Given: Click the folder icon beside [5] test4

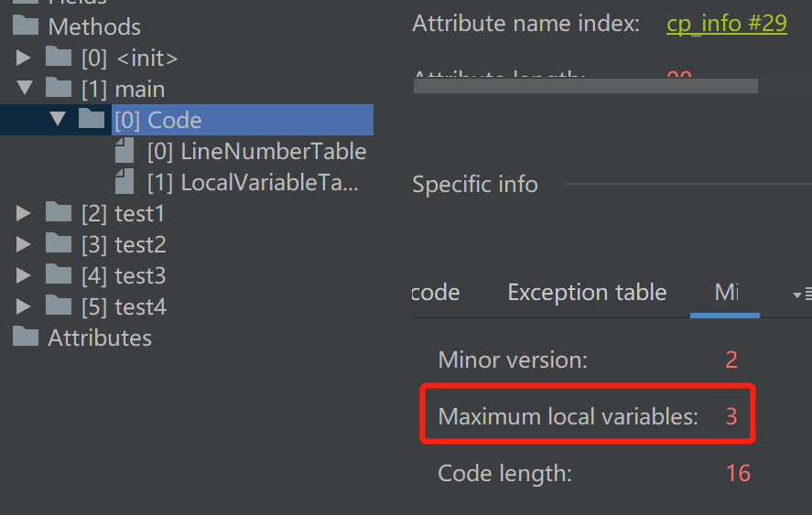Looking at the screenshot, I should 59,305.
